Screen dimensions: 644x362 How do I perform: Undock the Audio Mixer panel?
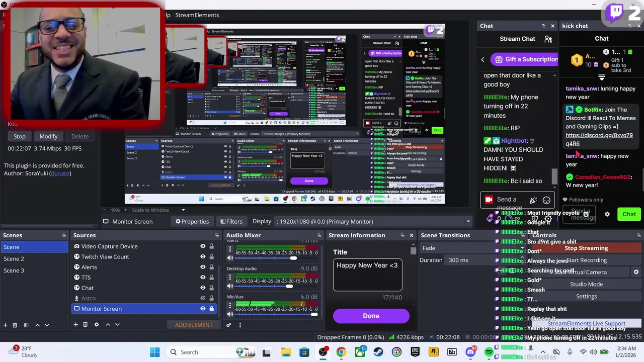(319, 235)
